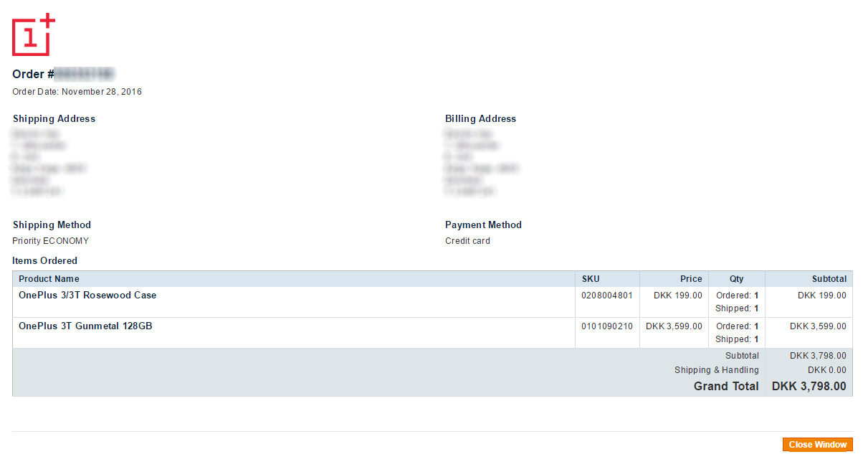Click SKU value 0101090210
The height and width of the screenshot is (472, 868).
(607, 326)
